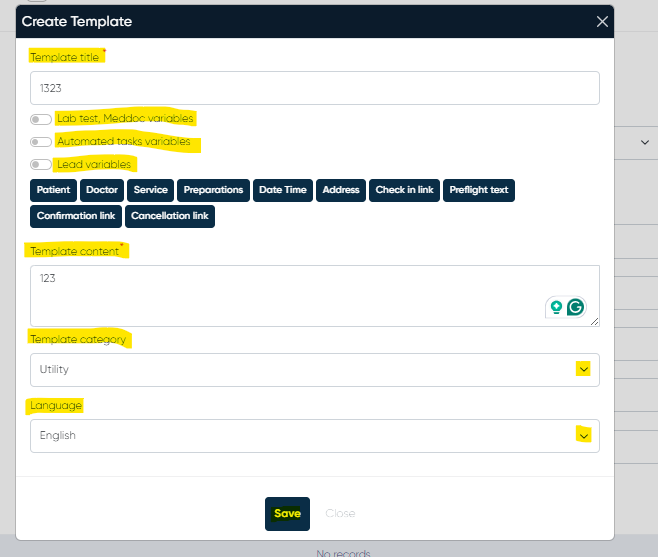Insert the Preparations variable
This screenshot has height=557, width=658.
pyautogui.click(x=213, y=190)
